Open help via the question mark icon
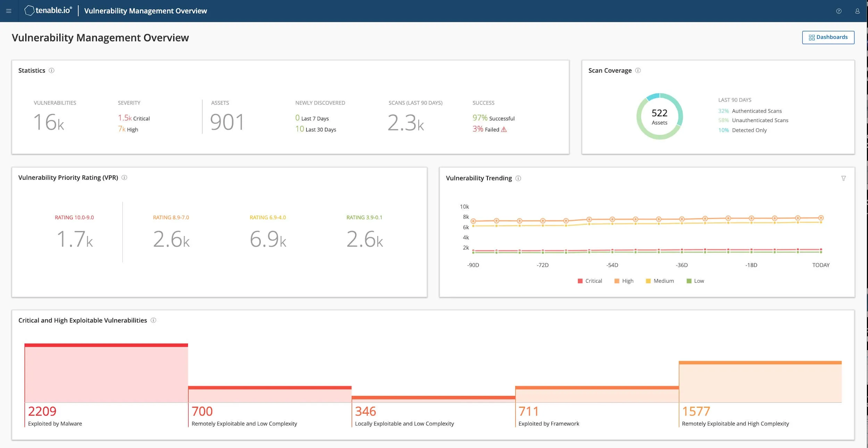 click(839, 11)
